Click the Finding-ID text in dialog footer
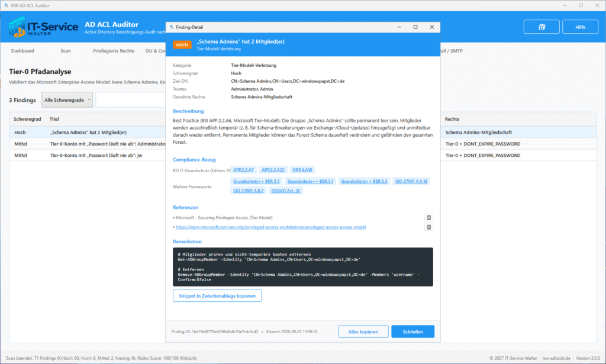The image size is (606, 364). (x=214, y=331)
